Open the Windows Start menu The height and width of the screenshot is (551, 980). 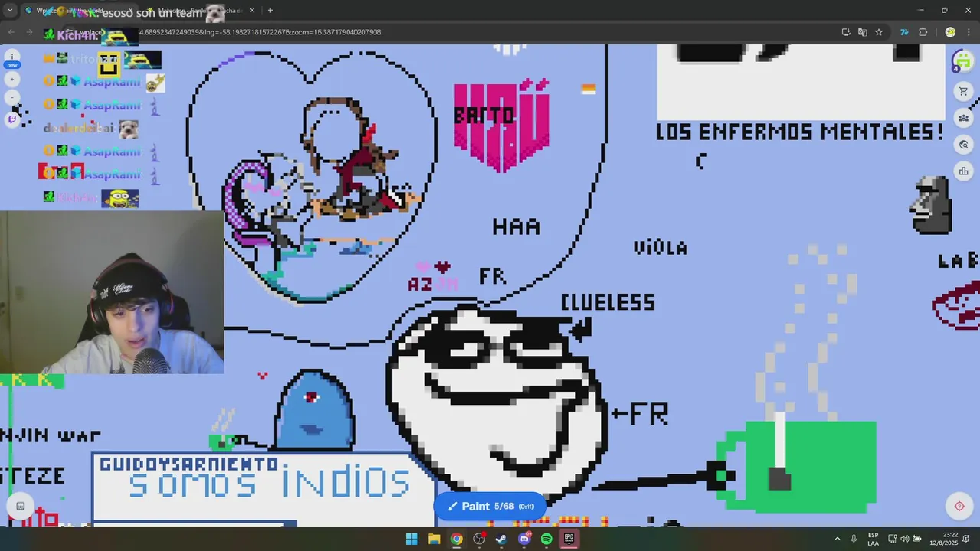(412, 539)
